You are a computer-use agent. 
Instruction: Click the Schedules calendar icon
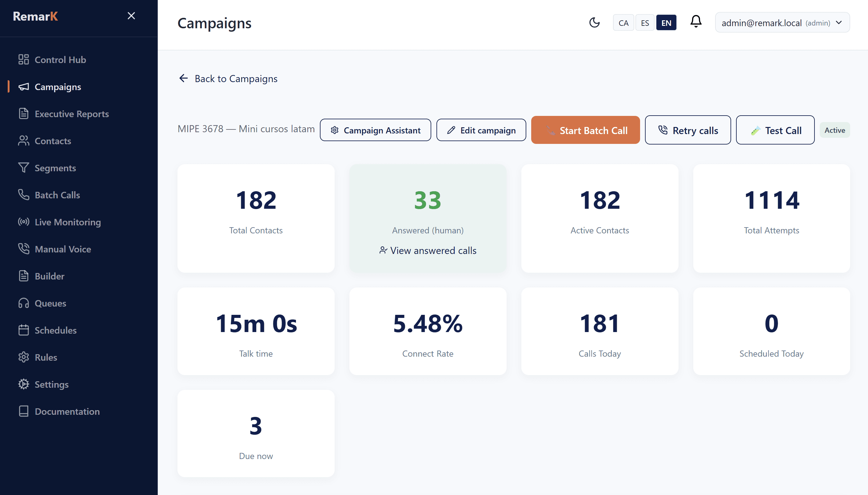point(23,330)
